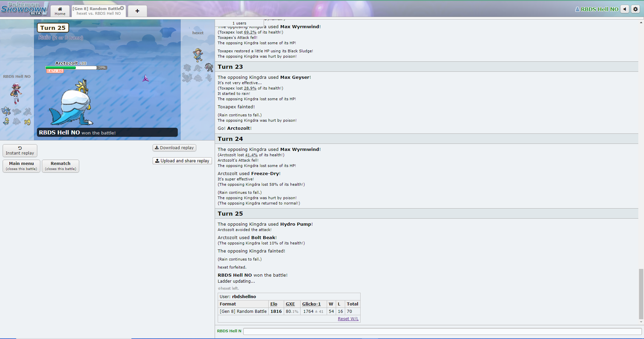Open the sound volume settings
Image resolution: width=644 pixels, height=339 pixels.
point(625,9)
